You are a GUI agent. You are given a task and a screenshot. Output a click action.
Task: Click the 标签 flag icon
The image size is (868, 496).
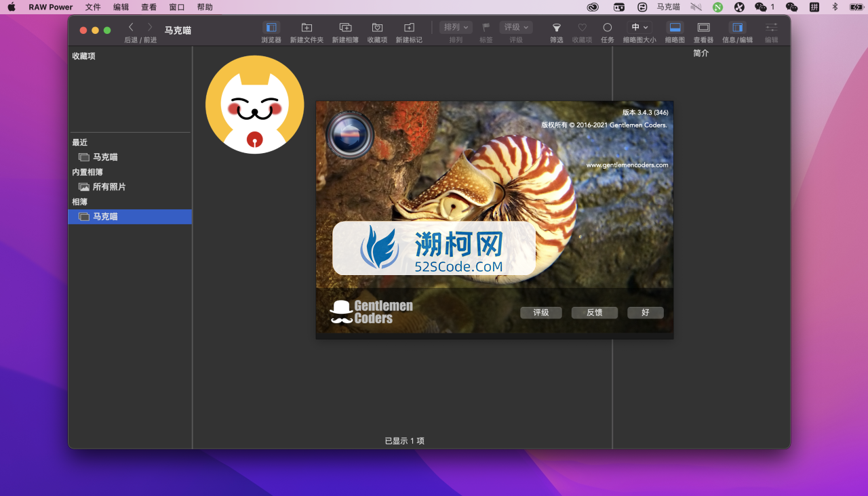[486, 27]
